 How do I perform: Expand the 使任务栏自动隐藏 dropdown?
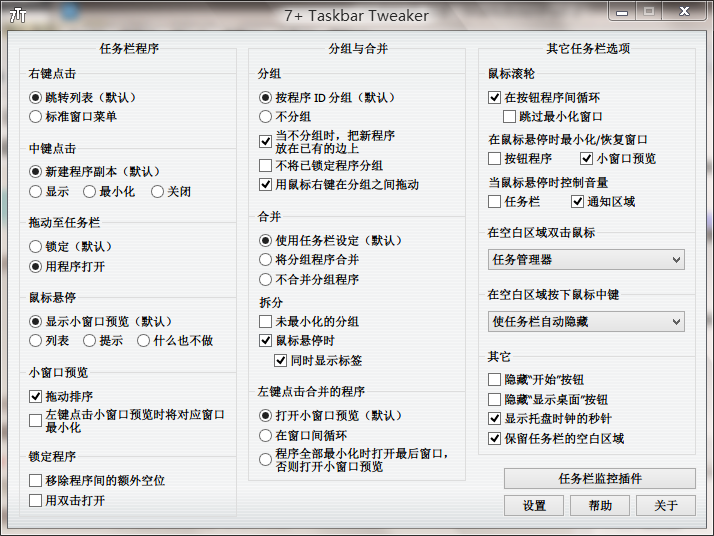(586, 321)
